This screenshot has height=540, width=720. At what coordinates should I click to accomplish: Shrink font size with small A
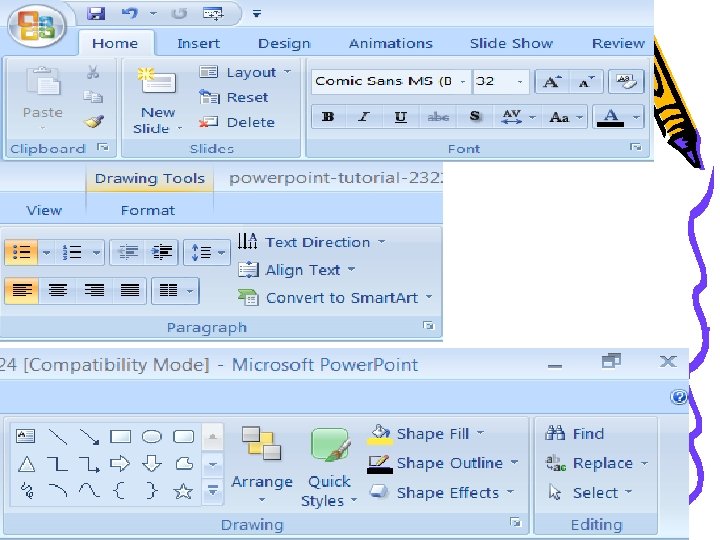(585, 82)
